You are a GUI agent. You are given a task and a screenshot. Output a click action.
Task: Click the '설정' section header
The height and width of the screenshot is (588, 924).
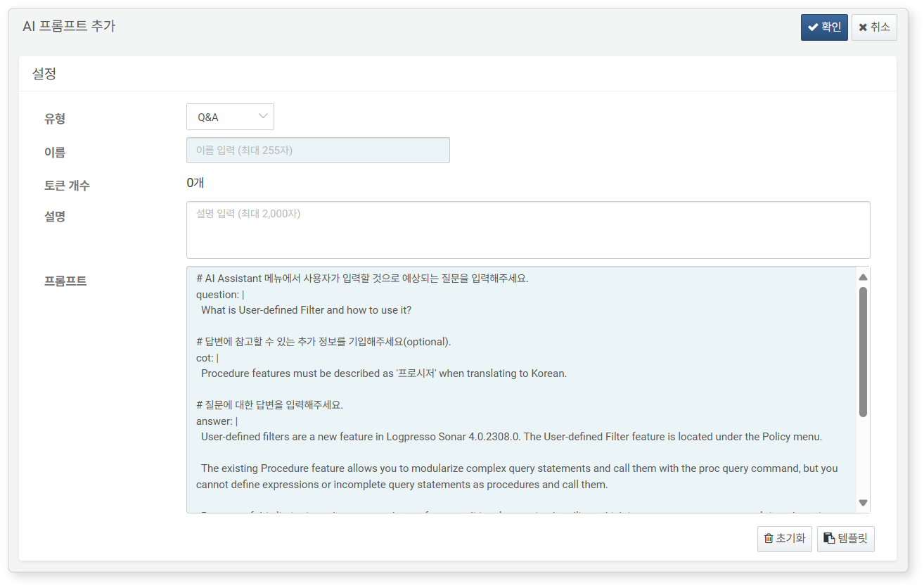point(44,73)
